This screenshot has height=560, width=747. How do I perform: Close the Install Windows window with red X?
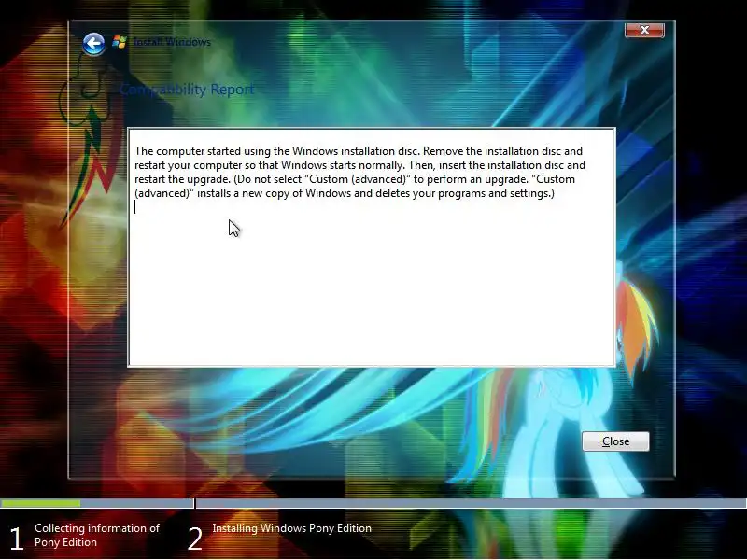point(644,30)
